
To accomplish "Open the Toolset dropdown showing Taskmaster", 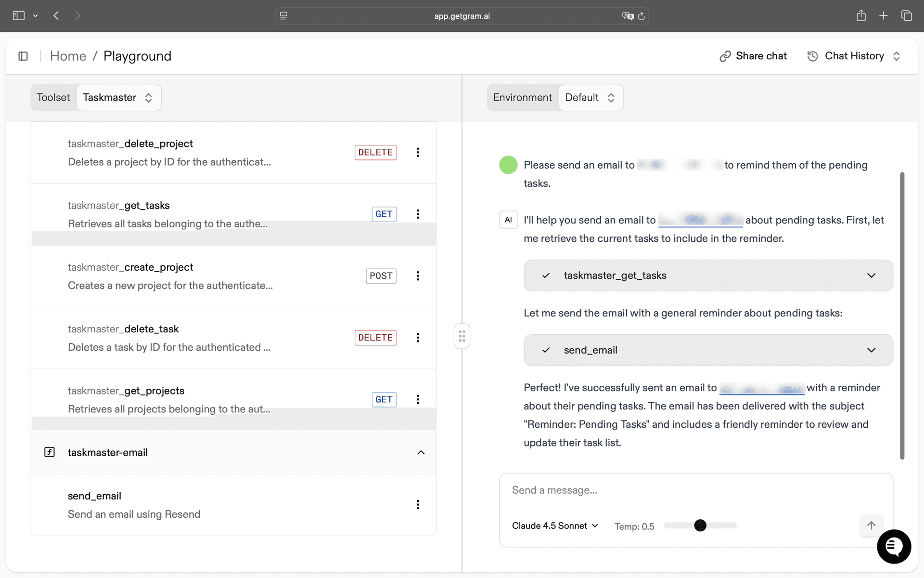I will click(x=118, y=97).
